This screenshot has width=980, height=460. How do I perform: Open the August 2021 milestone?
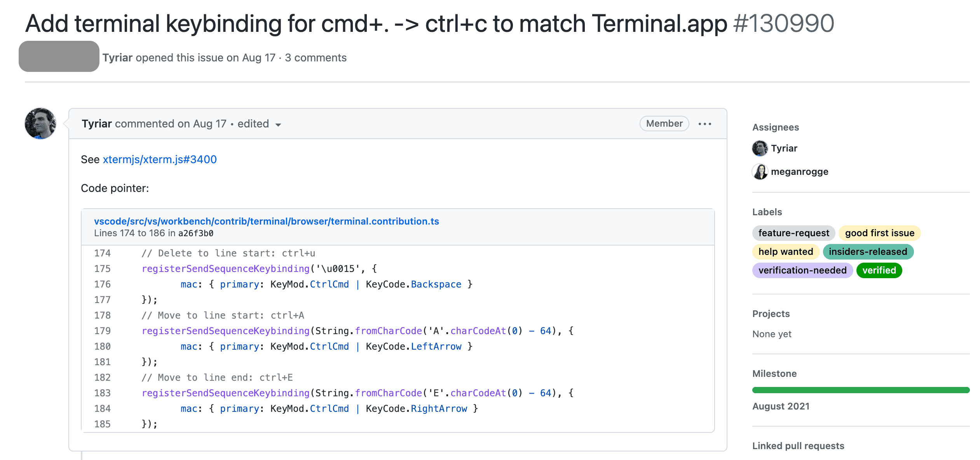click(781, 406)
